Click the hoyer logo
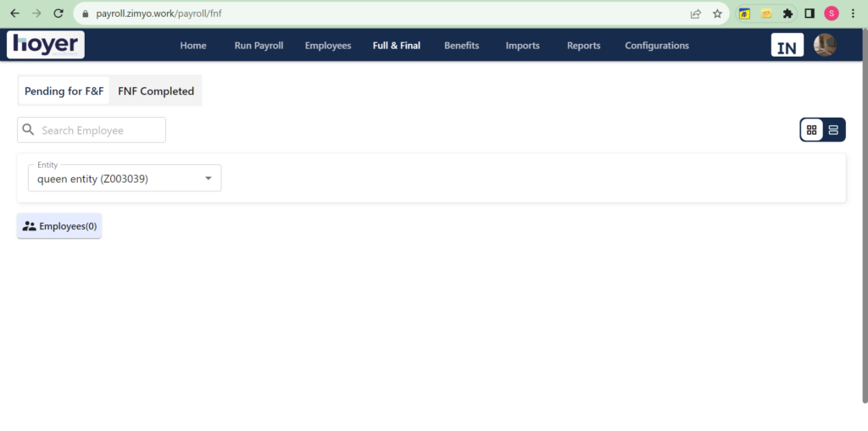The image size is (868, 431). [46, 45]
